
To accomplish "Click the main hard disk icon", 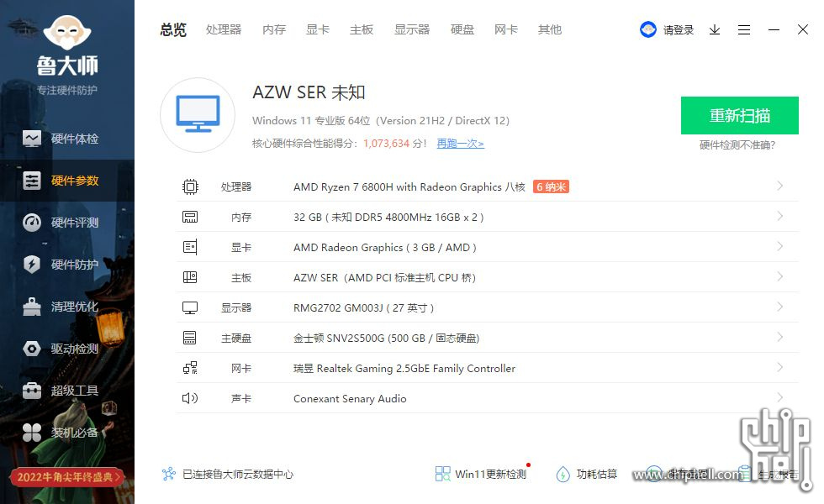I will (x=190, y=338).
